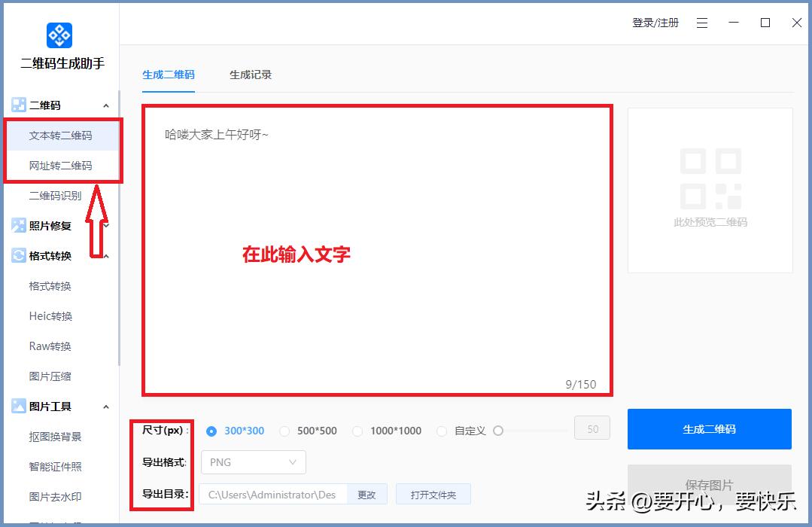Click the 照片修复 sidebar icon
This screenshot has width=812, height=527.
(18, 225)
